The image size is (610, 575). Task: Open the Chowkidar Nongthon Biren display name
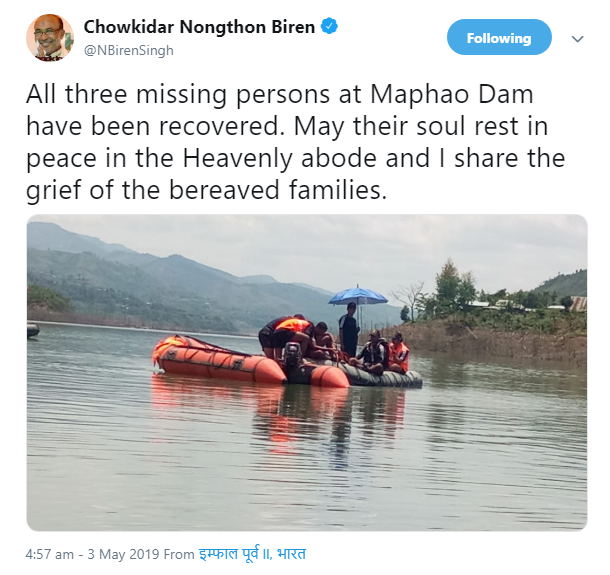(199, 27)
